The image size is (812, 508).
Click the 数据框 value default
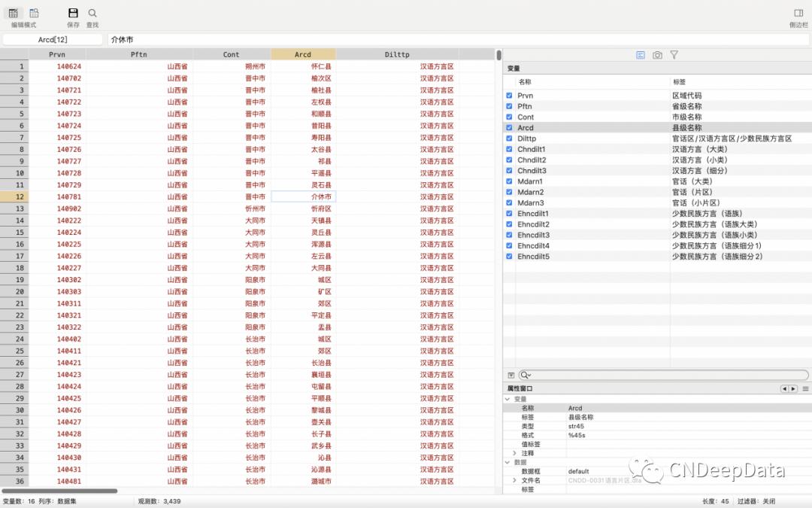tap(578, 472)
